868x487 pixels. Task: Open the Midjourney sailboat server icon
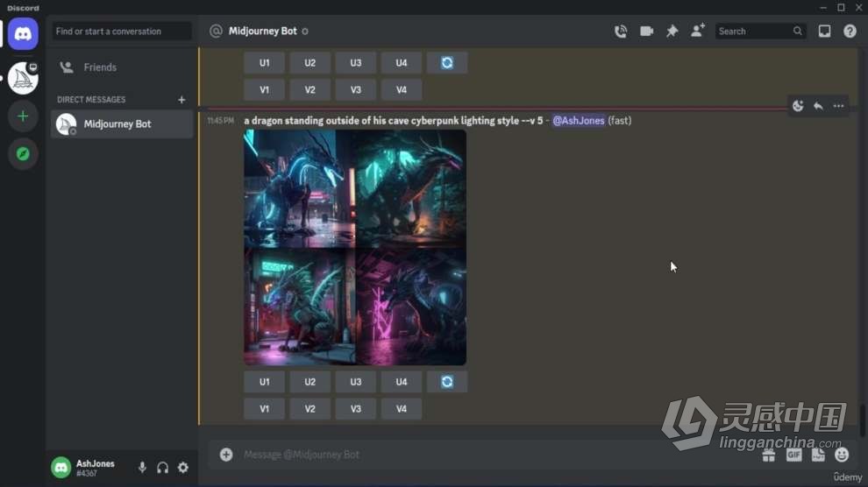(x=23, y=78)
